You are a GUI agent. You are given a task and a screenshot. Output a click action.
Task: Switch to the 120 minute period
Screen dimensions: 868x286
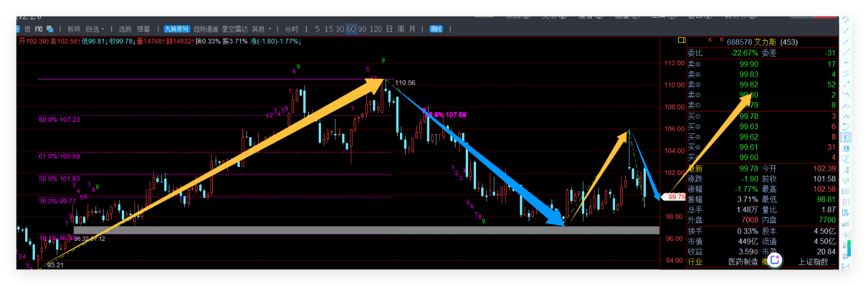pyautogui.click(x=376, y=29)
